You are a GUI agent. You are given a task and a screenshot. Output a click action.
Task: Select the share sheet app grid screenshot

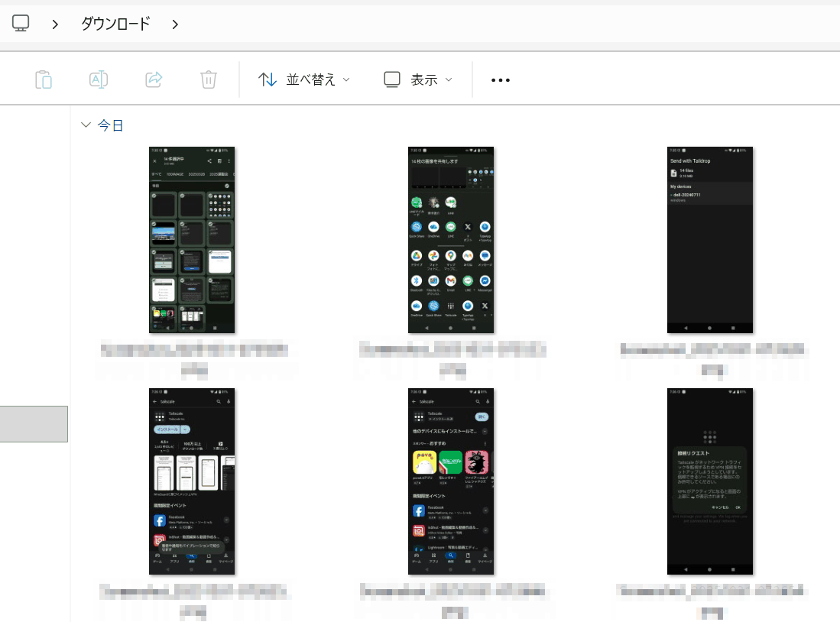(451, 240)
